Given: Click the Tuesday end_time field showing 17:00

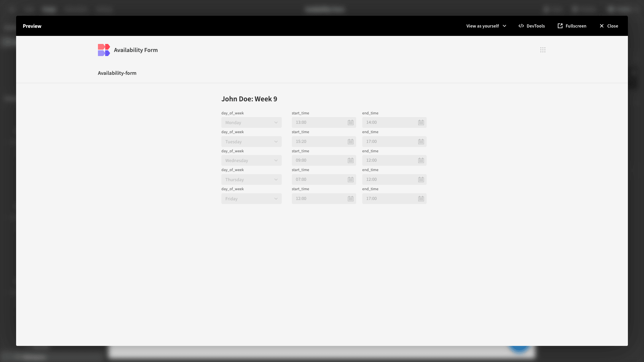Looking at the screenshot, I should [x=394, y=142].
